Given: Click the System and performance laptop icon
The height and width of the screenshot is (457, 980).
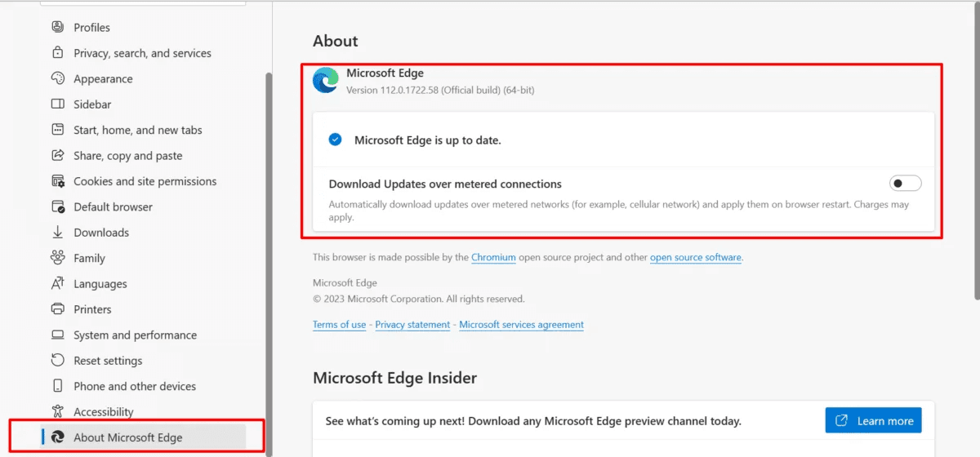Looking at the screenshot, I should pos(57,335).
